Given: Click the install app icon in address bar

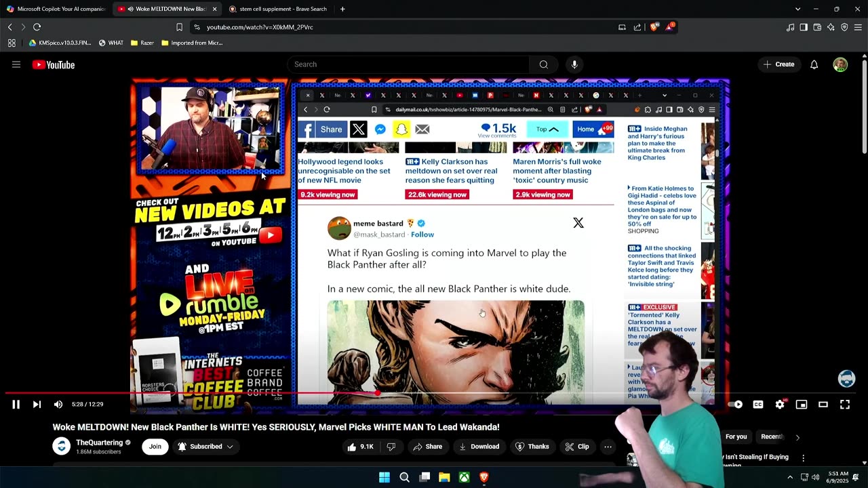Looking at the screenshot, I should coord(622,27).
